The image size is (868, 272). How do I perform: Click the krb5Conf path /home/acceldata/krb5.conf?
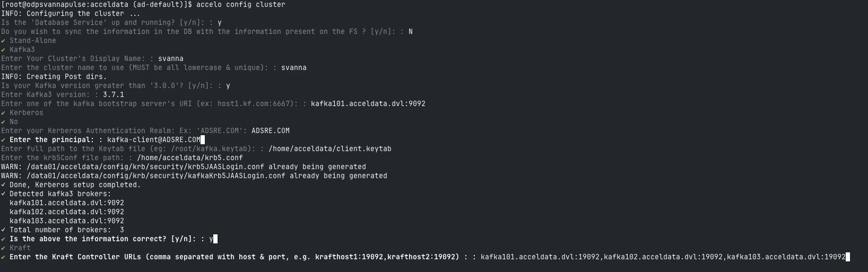[x=189, y=158]
